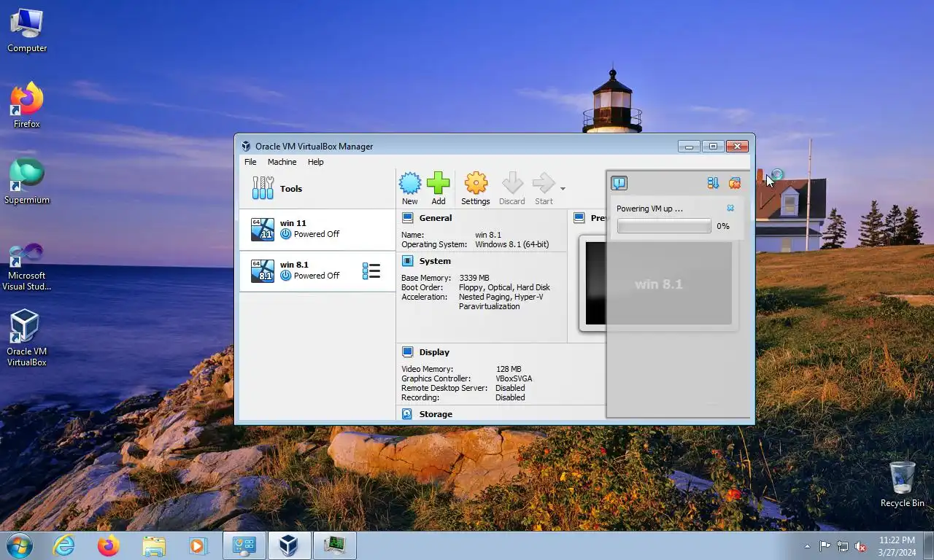
Task: Open the Supermium desktop shortcut
Action: 27,182
